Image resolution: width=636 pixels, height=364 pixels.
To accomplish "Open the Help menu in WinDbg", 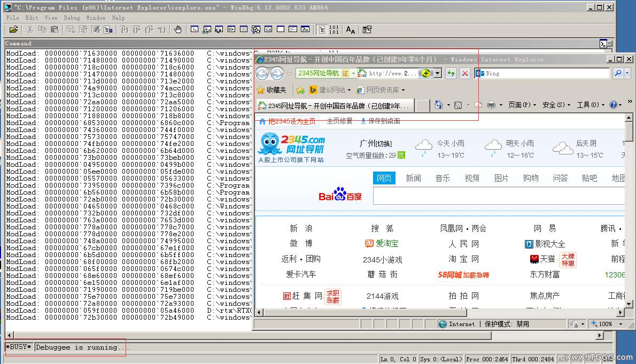I will (x=119, y=18).
